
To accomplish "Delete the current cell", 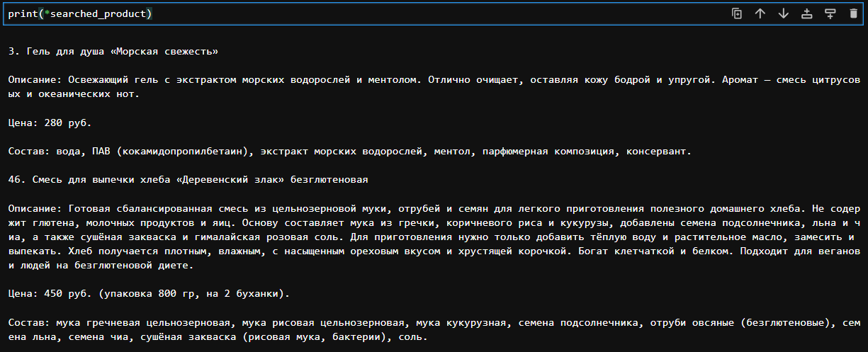I will pos(853,13).
